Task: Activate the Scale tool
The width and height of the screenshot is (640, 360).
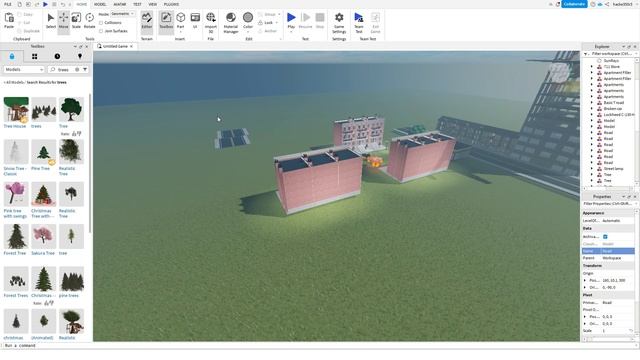Action: (x=76, y=21)
